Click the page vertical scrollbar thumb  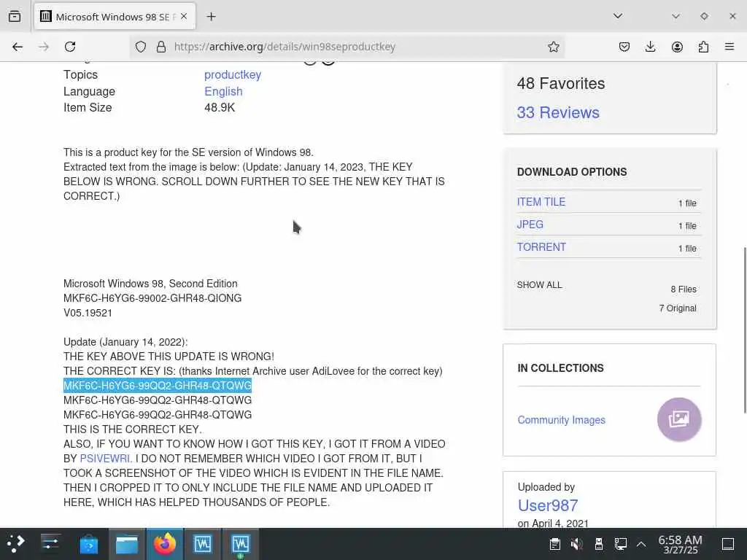tap(744, 330)
